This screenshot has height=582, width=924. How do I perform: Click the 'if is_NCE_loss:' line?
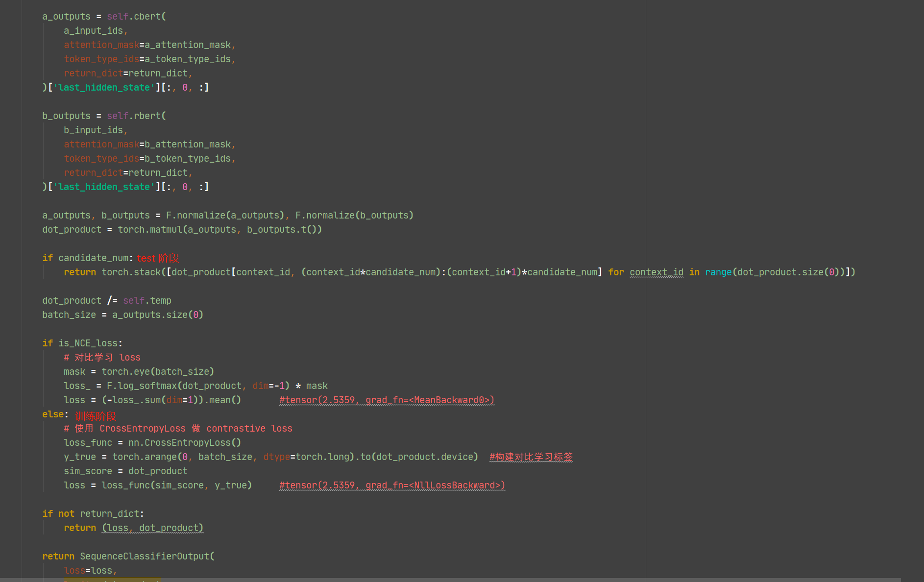point(82,343)
